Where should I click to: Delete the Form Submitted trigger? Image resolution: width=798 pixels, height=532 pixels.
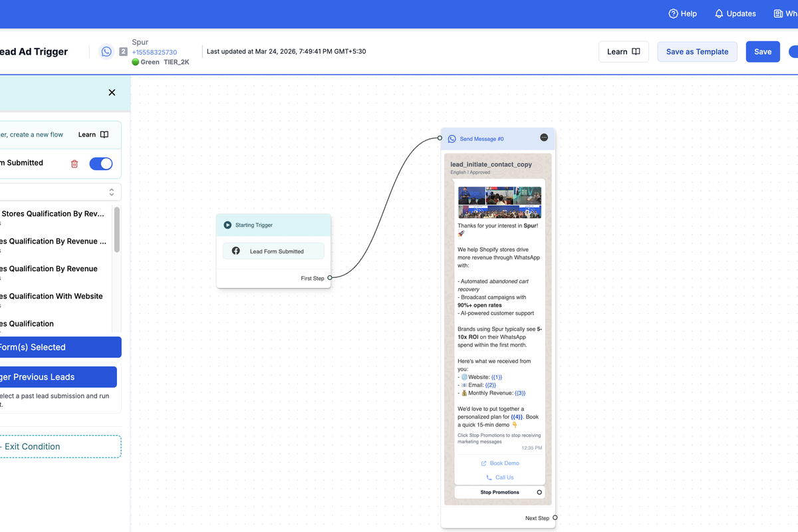click(74, 164)
